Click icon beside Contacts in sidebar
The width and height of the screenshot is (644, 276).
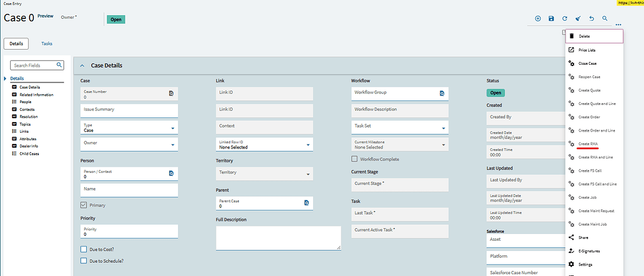pos(14,109)
